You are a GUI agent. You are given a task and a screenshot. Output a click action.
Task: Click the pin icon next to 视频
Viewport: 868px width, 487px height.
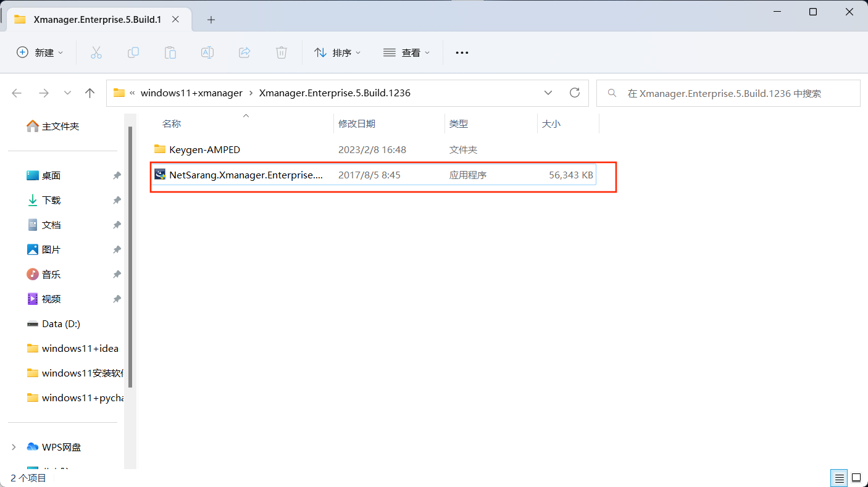(117, 299)
